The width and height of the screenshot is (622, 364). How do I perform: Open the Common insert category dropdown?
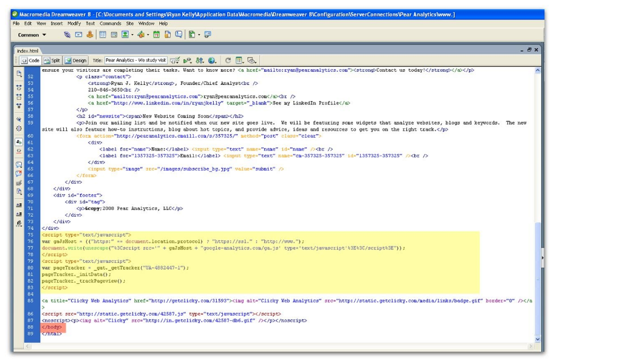(32, 35)
